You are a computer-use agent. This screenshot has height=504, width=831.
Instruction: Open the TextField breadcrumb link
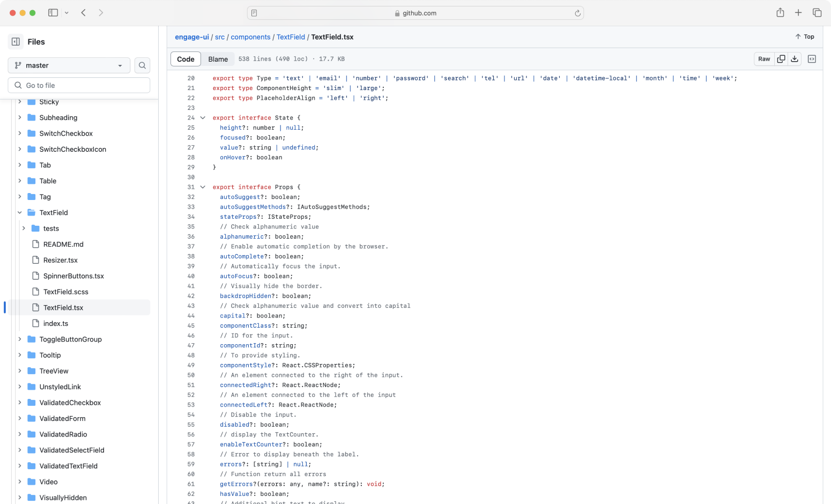(291, 37)
